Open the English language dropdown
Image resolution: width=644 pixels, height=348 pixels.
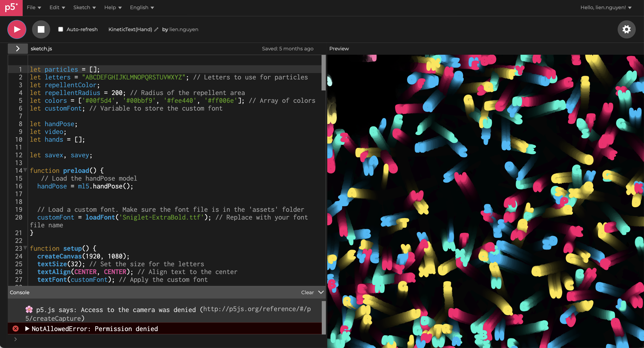coord(142,8)
